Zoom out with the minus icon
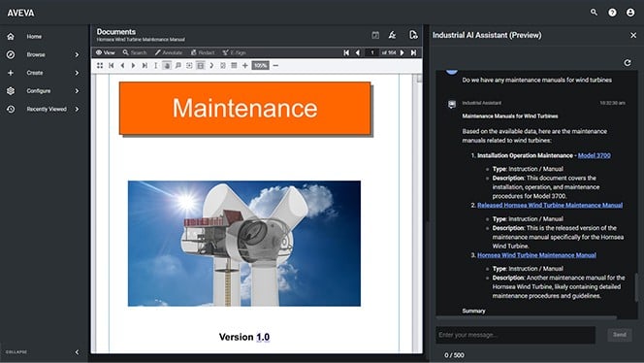Viewport: 644px width, 363px height. (275, 65)
